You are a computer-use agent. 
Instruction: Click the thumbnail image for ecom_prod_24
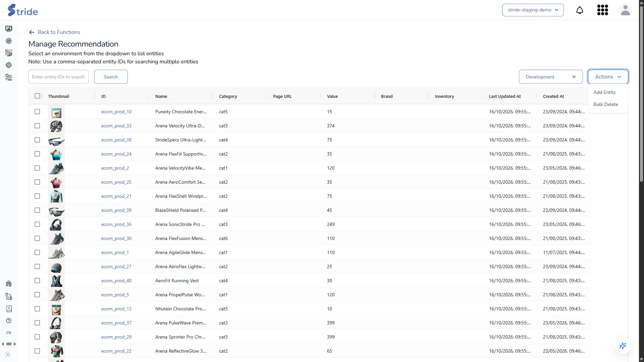pos(56,154)
